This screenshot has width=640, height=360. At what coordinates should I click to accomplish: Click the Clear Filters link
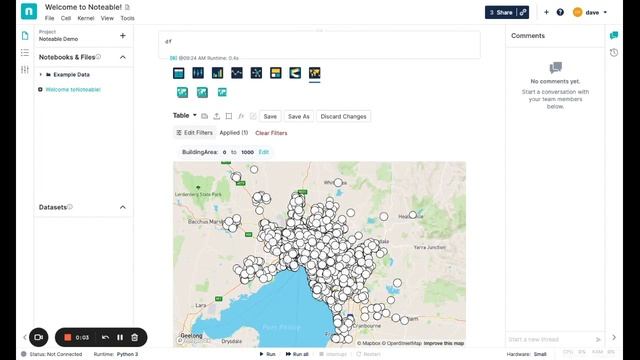(x=271, y=133)
